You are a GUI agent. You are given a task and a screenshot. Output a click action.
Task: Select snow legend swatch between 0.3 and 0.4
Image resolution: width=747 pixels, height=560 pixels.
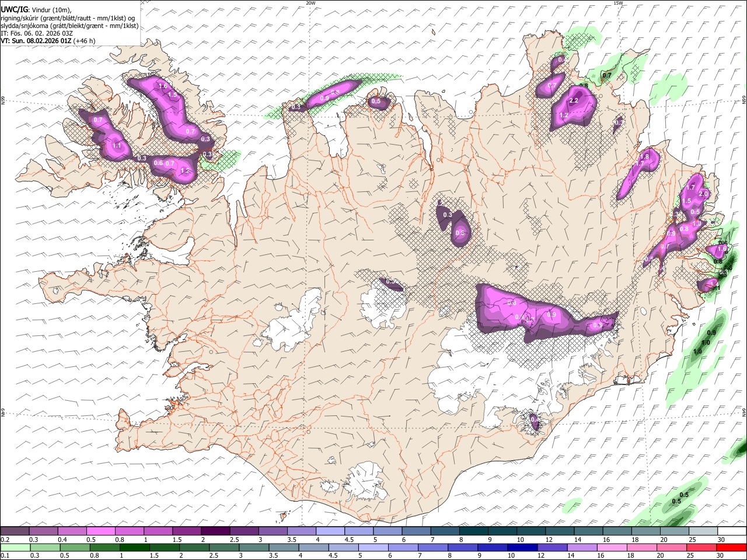coord(43,531)
